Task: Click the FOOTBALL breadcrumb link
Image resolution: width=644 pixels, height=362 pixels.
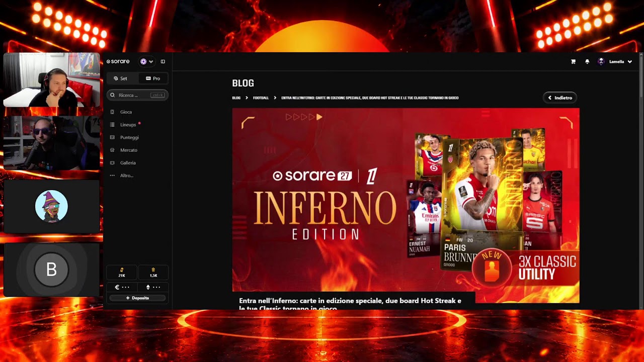Action: [261, 98]
